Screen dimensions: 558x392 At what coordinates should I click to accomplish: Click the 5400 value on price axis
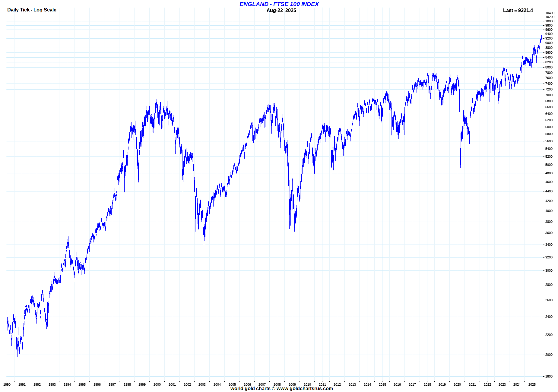pyautogui.click(x=549, y=149)
